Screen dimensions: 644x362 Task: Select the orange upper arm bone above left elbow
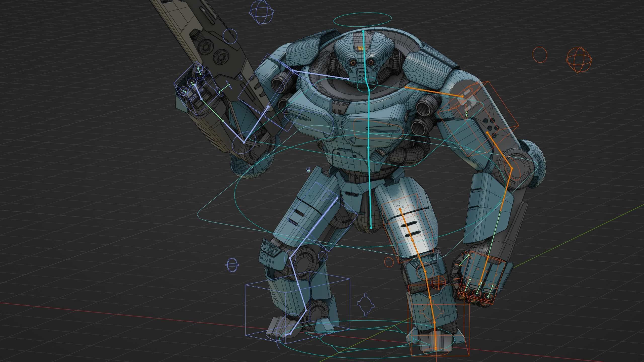[500, 150]
